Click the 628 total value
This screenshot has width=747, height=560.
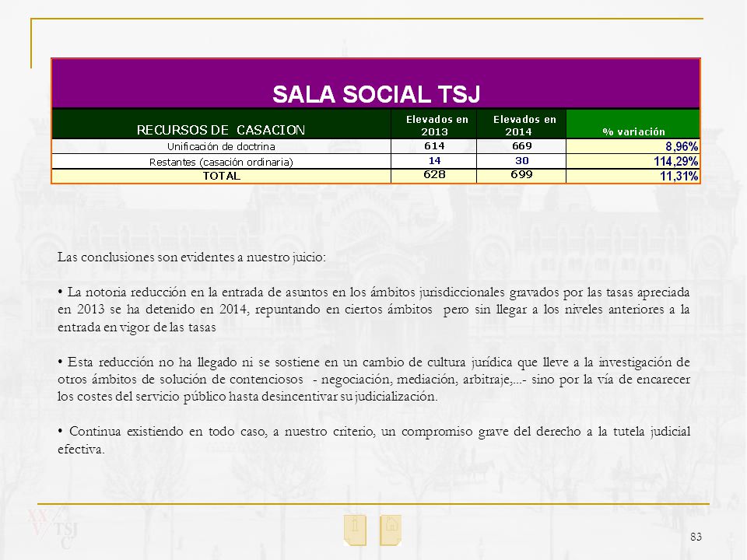pyautogui.click(x=434, y=174)
